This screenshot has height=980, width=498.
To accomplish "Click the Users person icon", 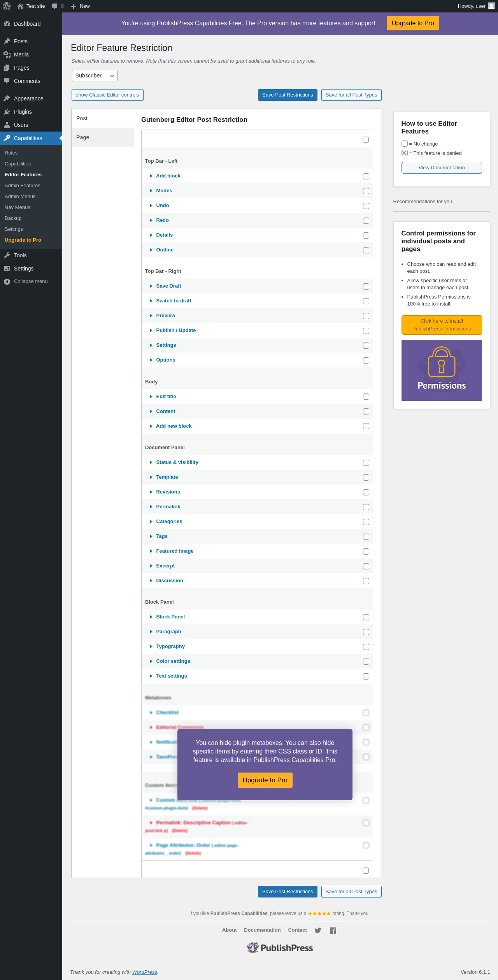I will point(7,125).
